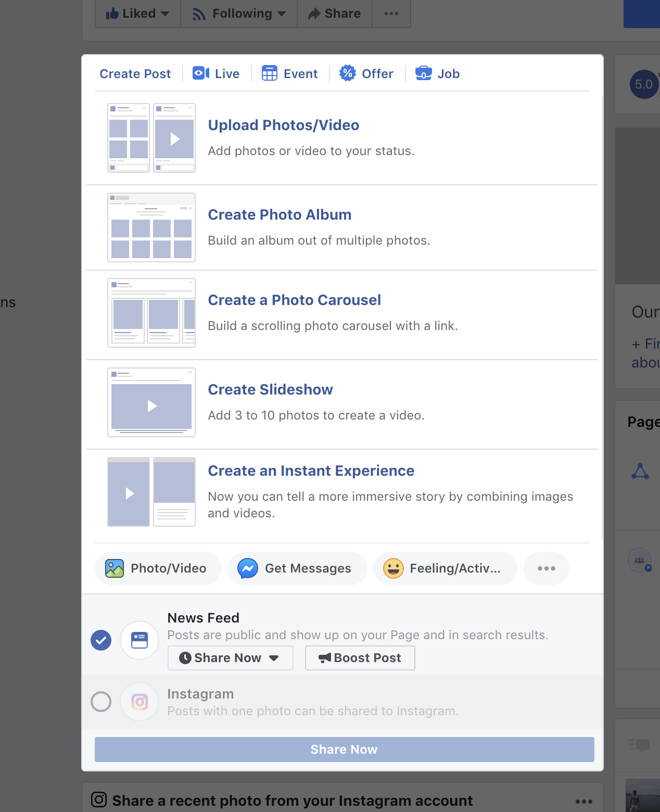Click the chat bubble icon in right sidebar
Screen dimensions: 660x812
click(639, 745)
